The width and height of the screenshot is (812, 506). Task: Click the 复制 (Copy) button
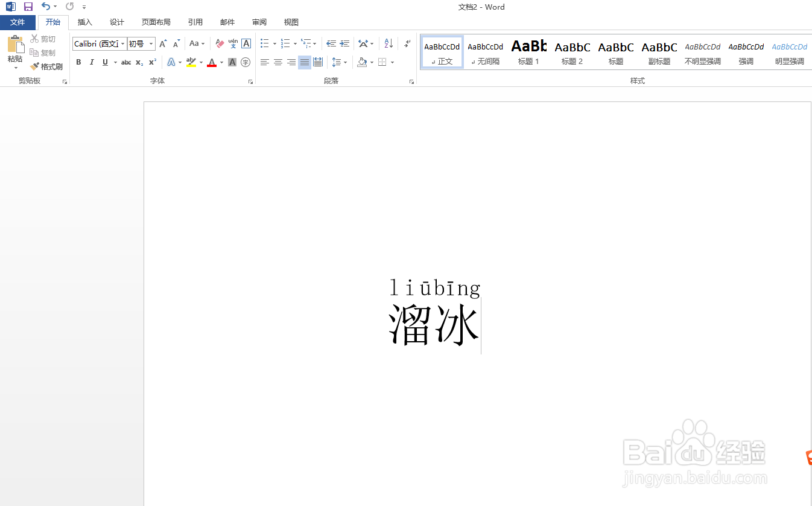coord(43,53)
